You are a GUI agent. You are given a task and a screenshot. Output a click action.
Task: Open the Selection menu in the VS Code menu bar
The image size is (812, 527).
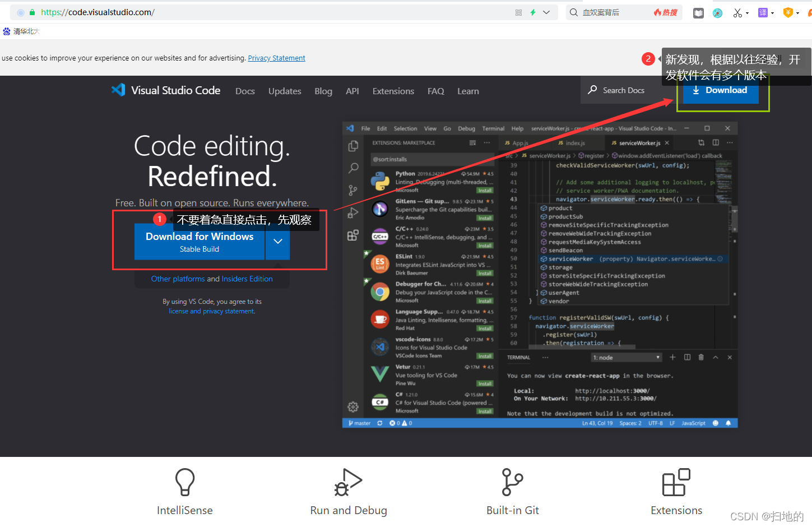405,128
